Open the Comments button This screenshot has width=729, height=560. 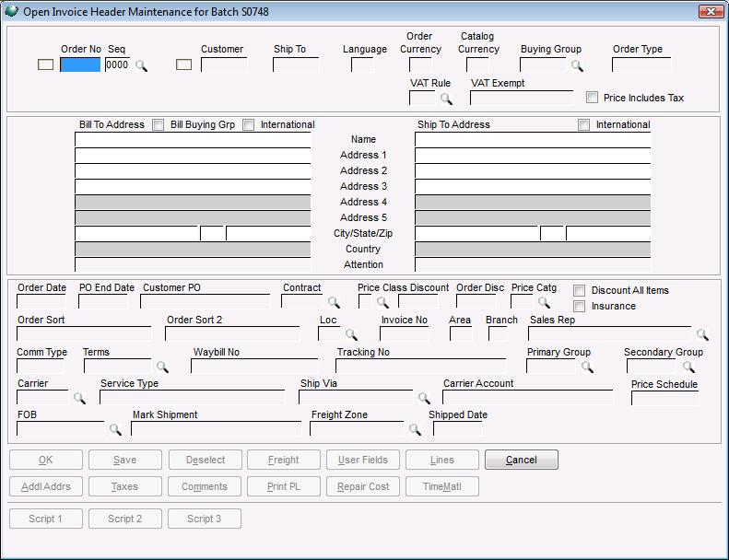pyautogui.click(x=205, y=486)
